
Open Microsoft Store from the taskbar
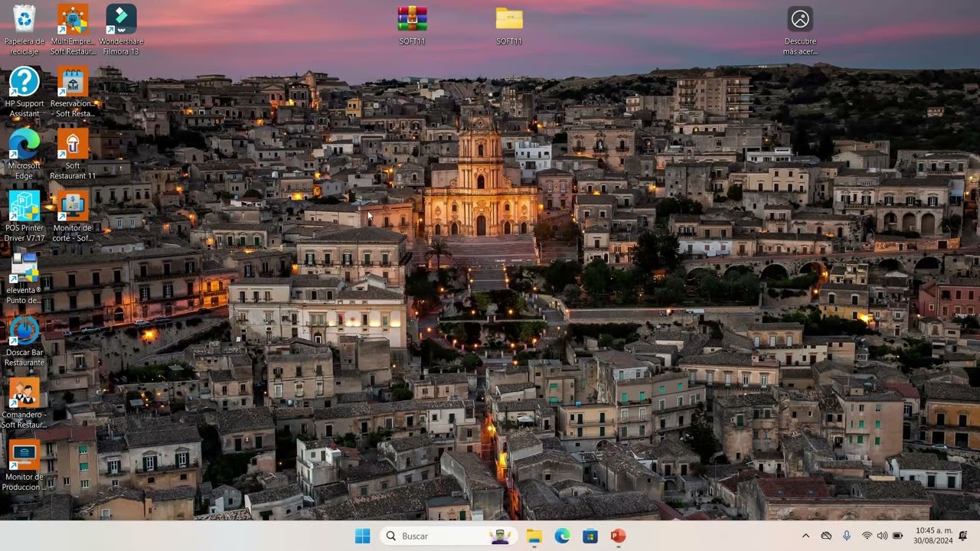point(590,536)
